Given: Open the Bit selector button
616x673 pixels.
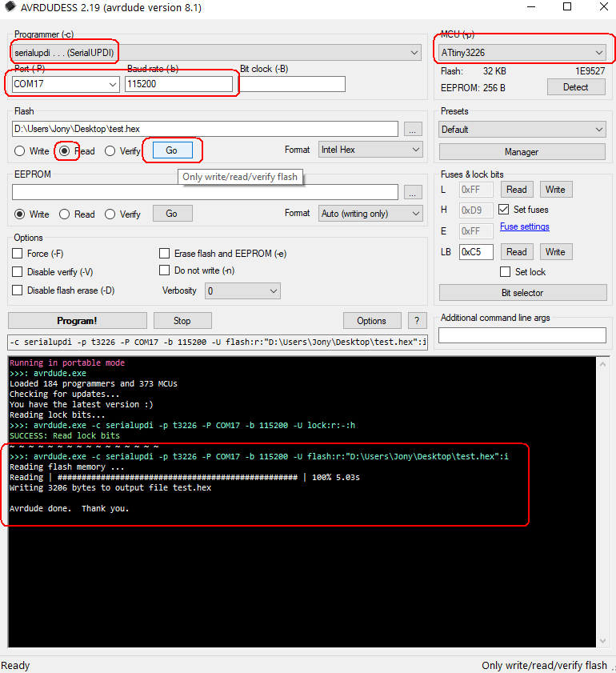Looking at the screenshot, I should click(522, 293).
